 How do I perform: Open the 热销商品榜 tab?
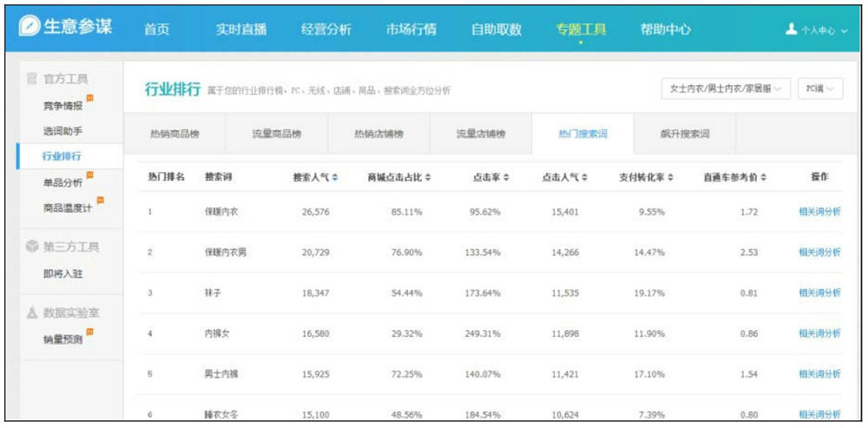[x=174, y=135]
